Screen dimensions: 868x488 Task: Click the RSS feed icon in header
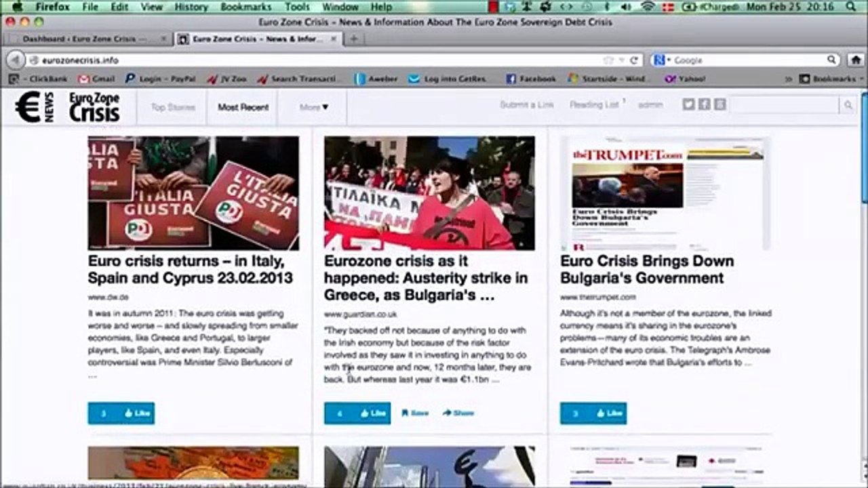click(719, 104)
